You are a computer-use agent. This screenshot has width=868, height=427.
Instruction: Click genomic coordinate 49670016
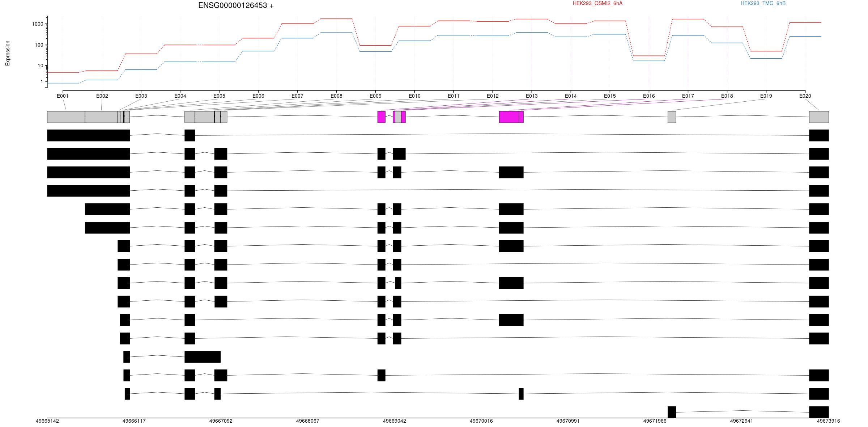point(481,421)
